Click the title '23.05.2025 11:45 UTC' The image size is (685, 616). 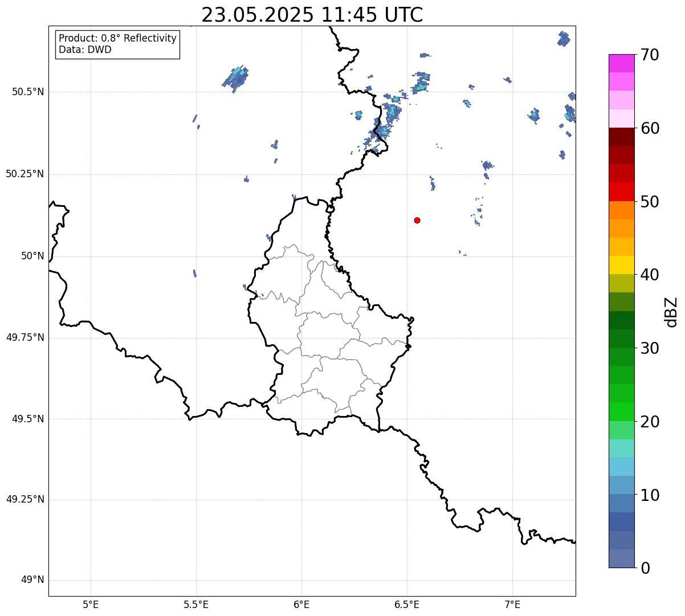pos(312,15)
